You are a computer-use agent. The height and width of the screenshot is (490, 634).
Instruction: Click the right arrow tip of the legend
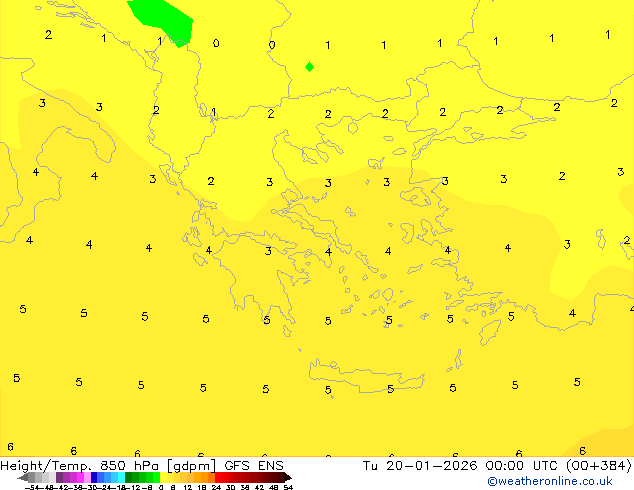[290, 478]
